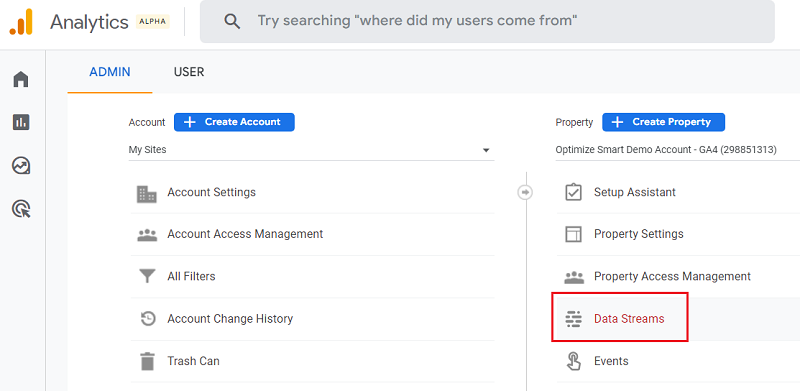800x391 pixels.
Task: Switch to the ADMIN tab
Action: (x=110, y=72)
